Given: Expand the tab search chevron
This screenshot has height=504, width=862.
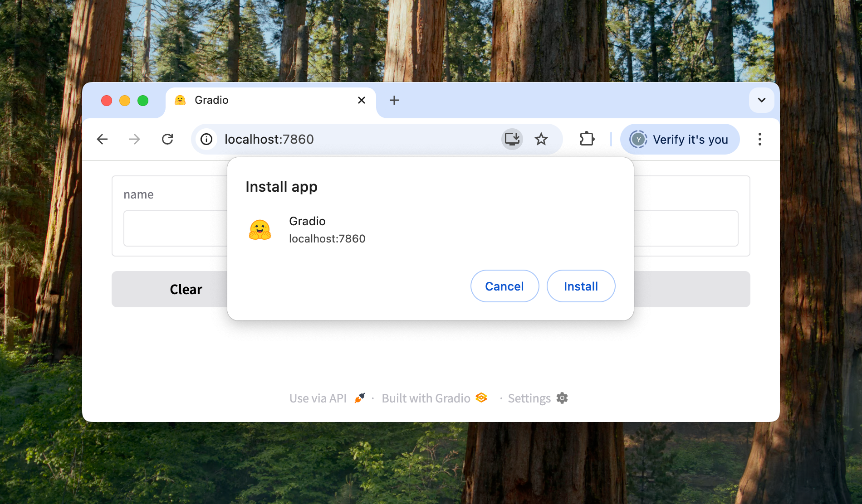Looking at the screenshot, I should 761,100.
